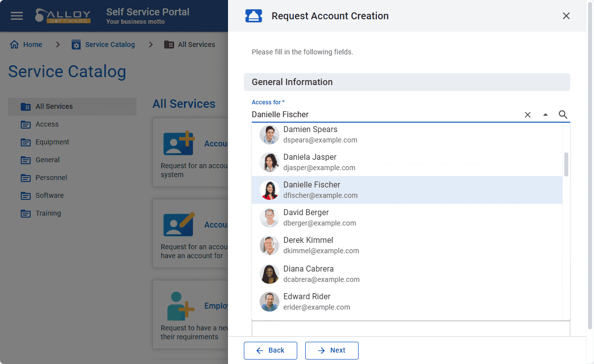Screen dimensions: 594x364
Task: Clear the Access for field value
Action: (528, 115)
